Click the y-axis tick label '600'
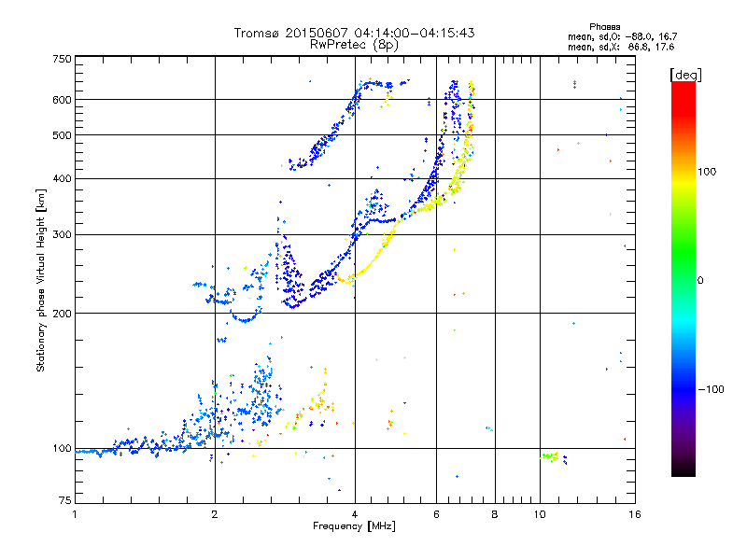Screen dimensions: 747x560 pyautogui.click(x=62, y=100)
